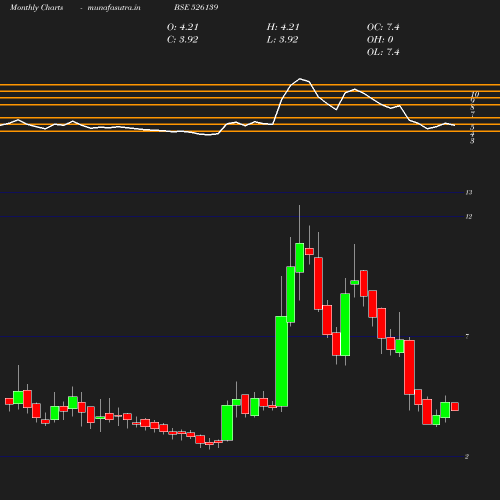
Task: Click the 'OC: 7.4' readout
Action: 383,27
